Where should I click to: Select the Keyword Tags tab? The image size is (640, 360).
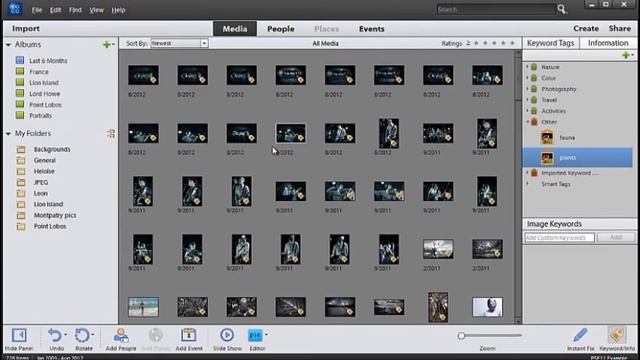point(550,43)
